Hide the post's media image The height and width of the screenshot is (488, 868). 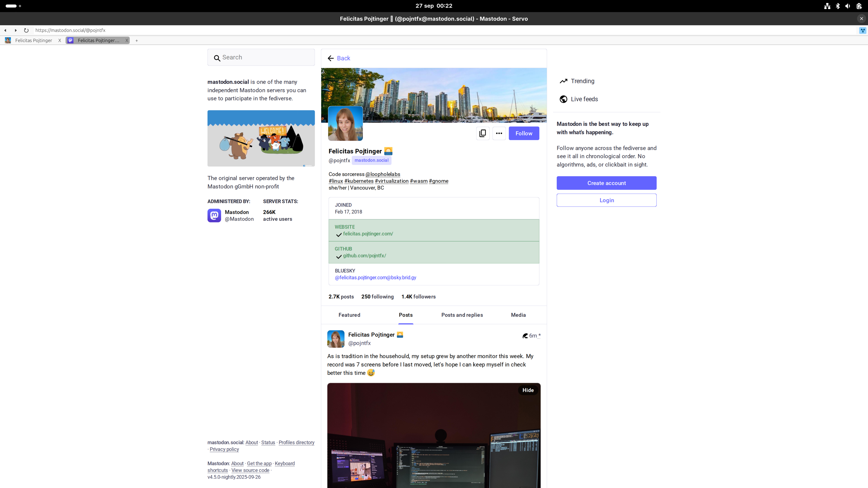point(528,390)
